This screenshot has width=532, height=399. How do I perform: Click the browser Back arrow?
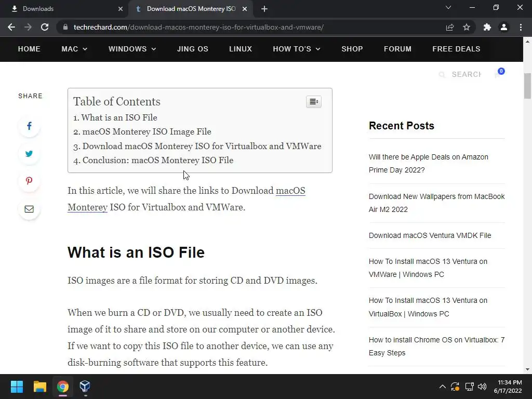pyautogui.click(x=11, y=27)
